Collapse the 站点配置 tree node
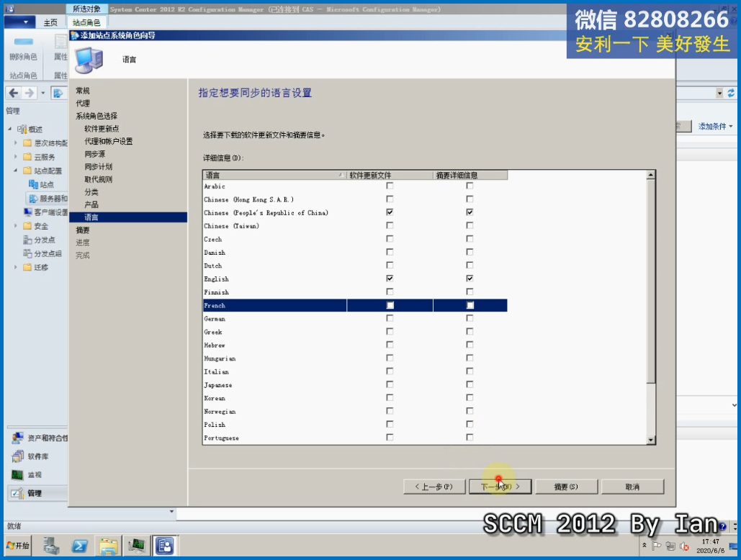741x560 pixels. tap(16, 171)
